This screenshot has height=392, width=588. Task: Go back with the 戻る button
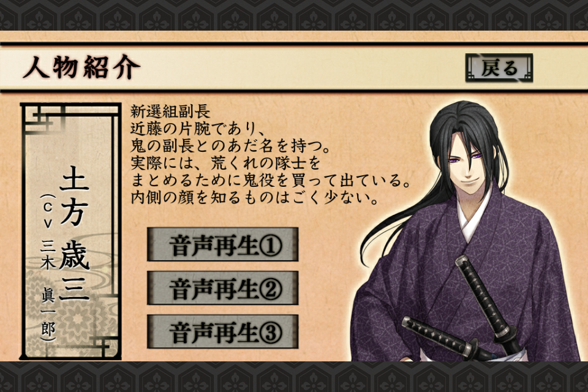coord(499,68)
